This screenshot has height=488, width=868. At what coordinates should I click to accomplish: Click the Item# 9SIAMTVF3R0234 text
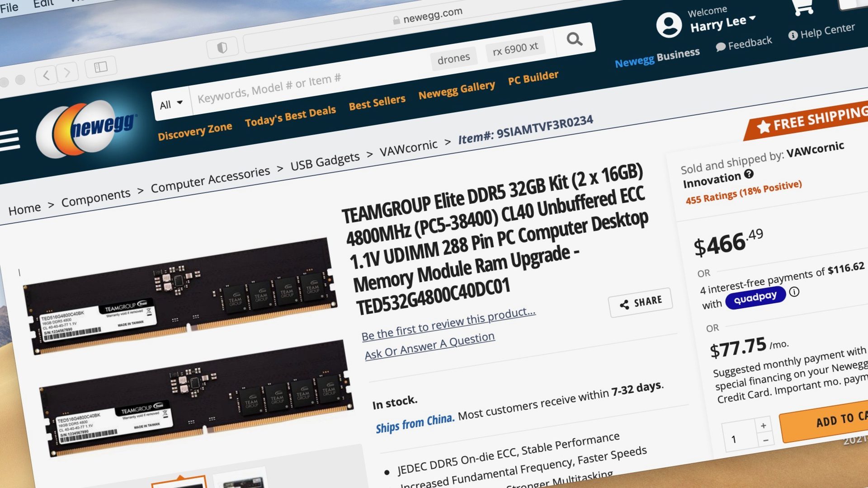[525, 129]
